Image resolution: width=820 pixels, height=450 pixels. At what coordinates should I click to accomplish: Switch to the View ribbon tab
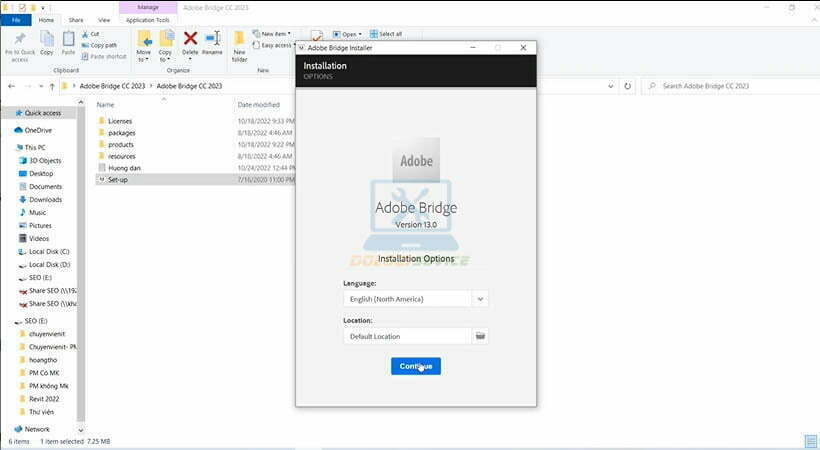coord(104,19)
